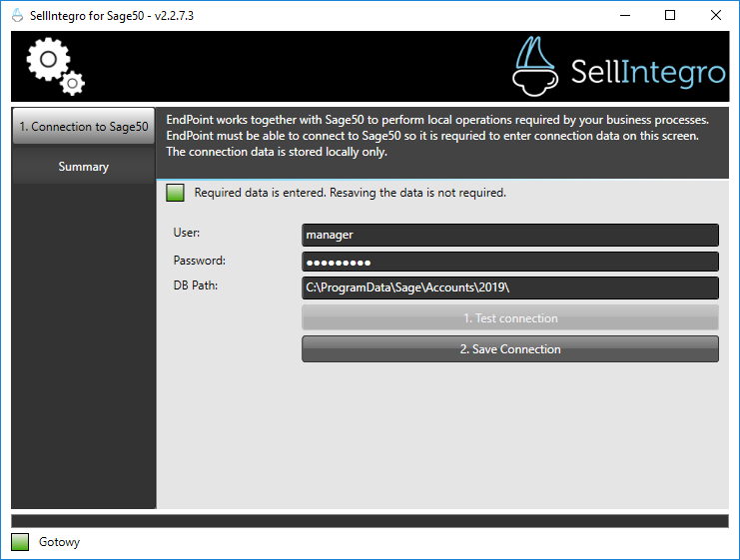Click the 'Gotowy' status text
Viewport: 740px width, 560px height.
59,542
